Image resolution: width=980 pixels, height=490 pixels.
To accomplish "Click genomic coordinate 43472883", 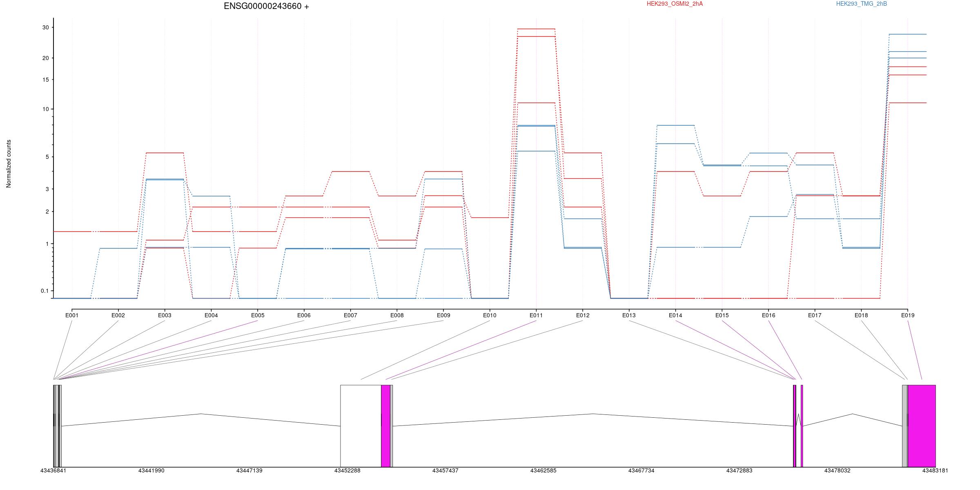I will click(x=739, y=470).
